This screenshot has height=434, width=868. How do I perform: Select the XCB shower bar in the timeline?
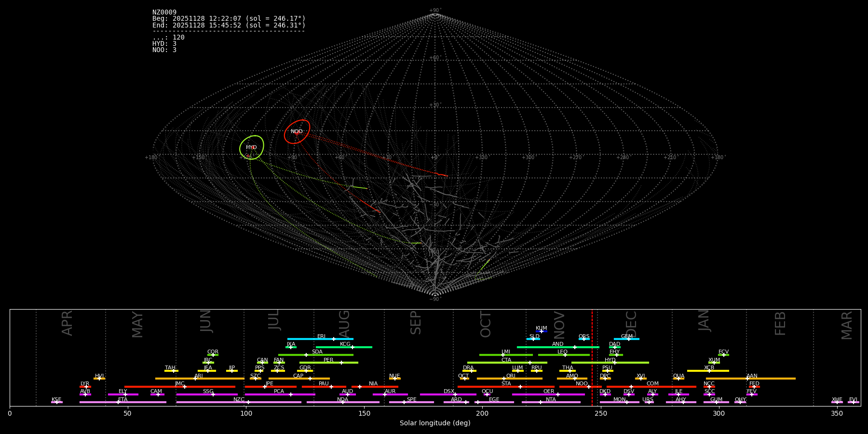[708, 371]
